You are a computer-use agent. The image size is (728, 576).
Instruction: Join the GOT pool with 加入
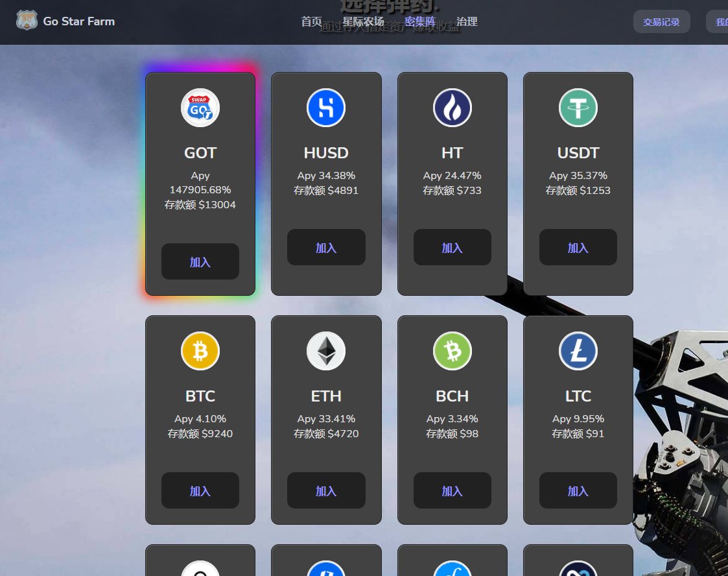point(200,261)
